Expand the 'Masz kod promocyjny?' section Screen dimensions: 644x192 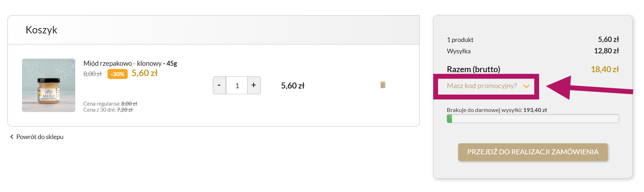click(x=481, y=86)
